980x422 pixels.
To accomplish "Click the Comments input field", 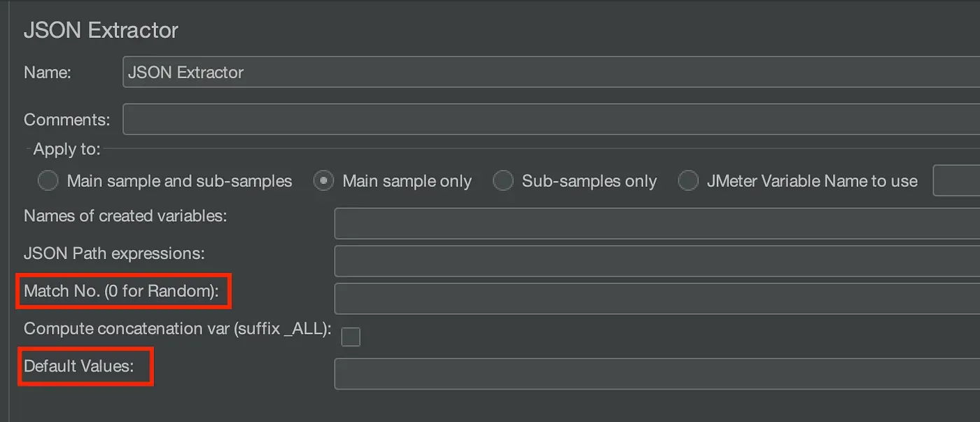I will [420, 119].
